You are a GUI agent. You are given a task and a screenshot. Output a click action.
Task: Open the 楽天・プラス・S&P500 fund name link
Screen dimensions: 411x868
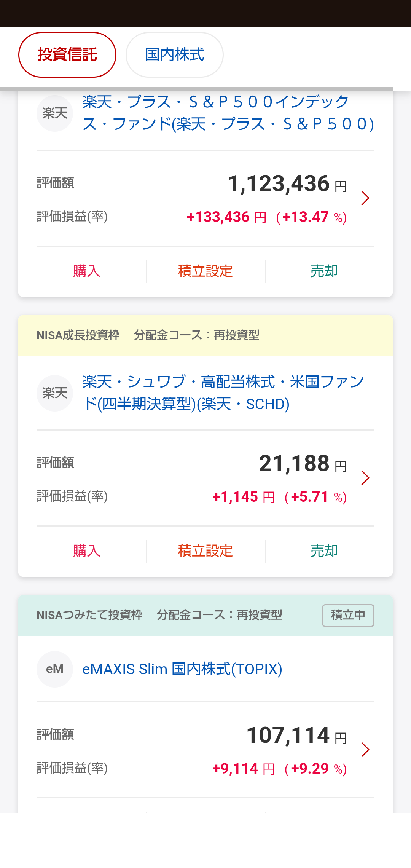coord(228,113)
